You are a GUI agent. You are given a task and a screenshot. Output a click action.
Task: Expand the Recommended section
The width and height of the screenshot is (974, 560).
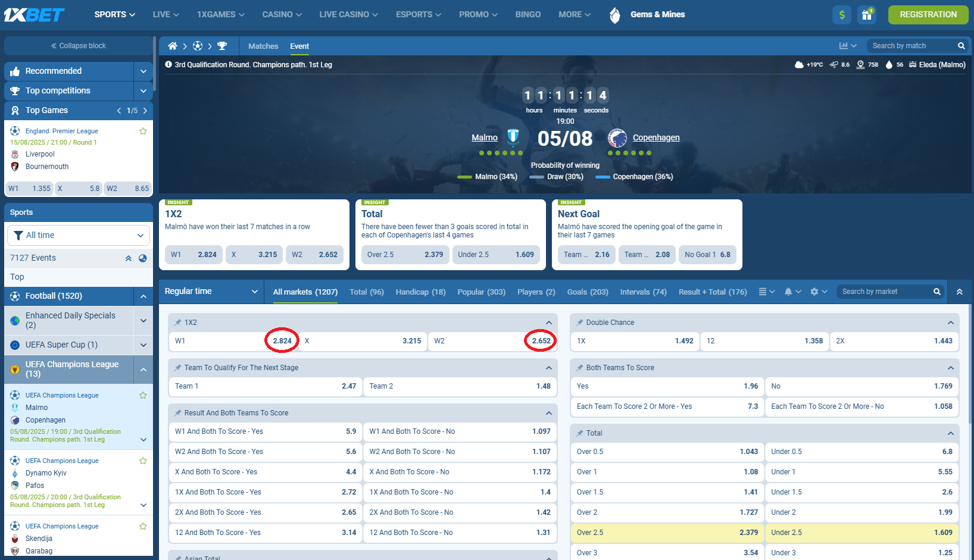143,71
